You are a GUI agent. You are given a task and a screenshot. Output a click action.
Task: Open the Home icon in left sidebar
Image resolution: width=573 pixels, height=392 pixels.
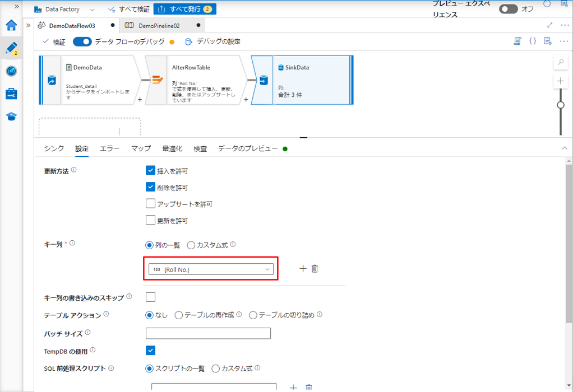pyautogui.click(x=11, y=25)
